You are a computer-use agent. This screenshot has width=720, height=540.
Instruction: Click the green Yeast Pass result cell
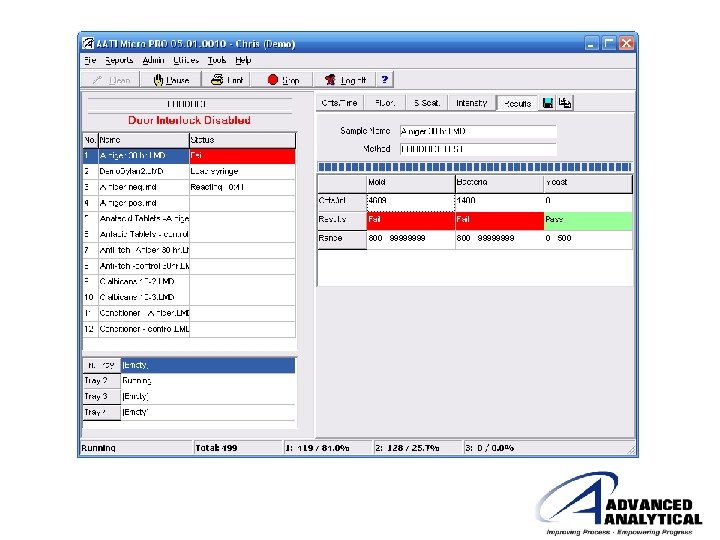coord(588,220)
